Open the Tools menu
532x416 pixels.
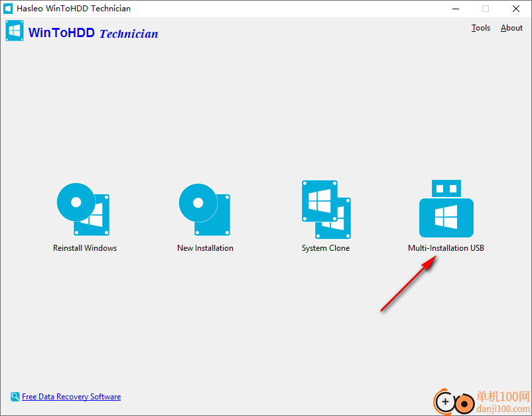pos(481,28)
